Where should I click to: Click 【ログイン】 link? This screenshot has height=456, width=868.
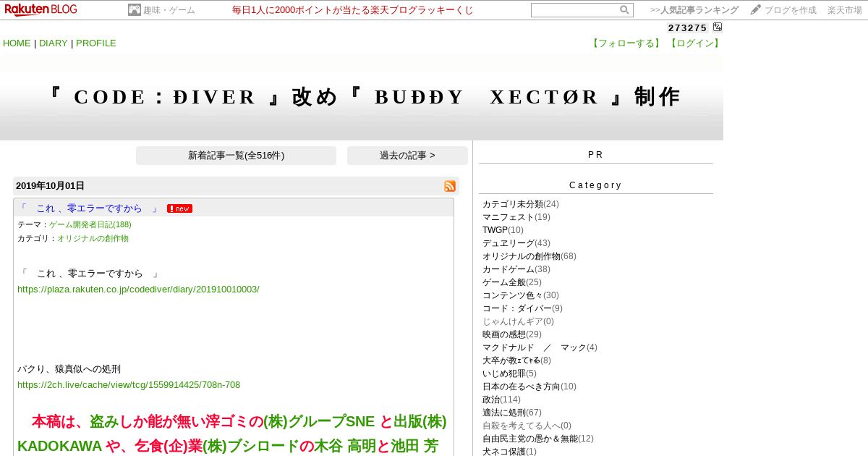(x=694, y=43)
